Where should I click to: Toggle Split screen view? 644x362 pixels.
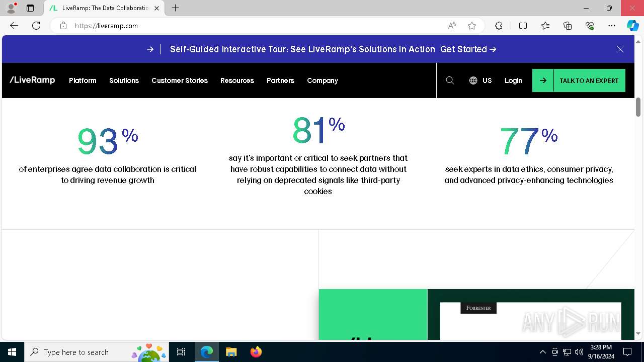pos(523,26)
